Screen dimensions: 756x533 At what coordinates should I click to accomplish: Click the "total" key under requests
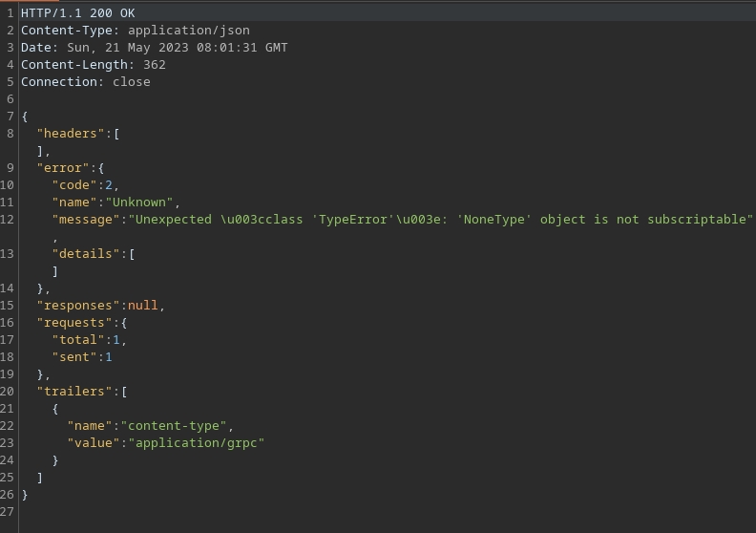point(78,340)
